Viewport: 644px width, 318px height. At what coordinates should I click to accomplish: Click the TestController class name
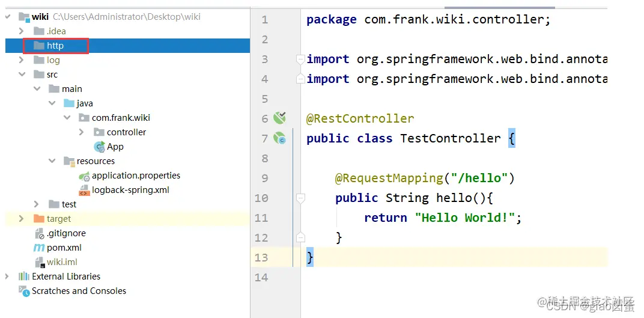point(451,138)
